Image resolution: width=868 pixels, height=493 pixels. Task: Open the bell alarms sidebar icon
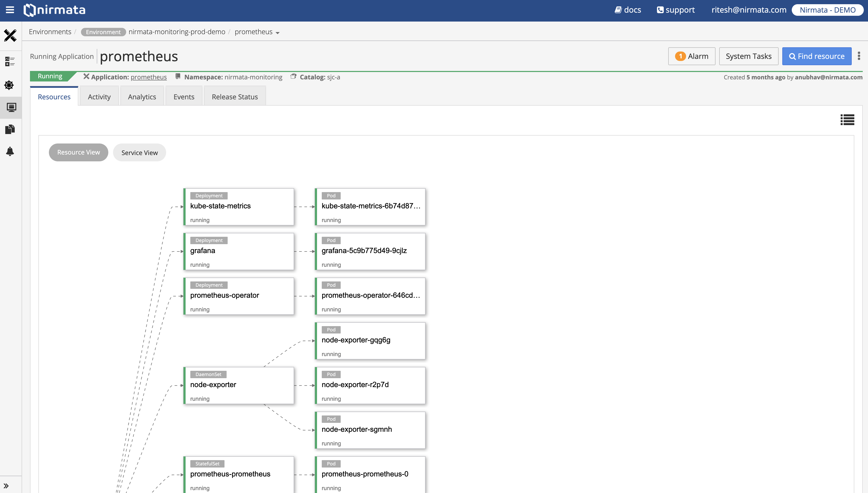click(10, 151)
